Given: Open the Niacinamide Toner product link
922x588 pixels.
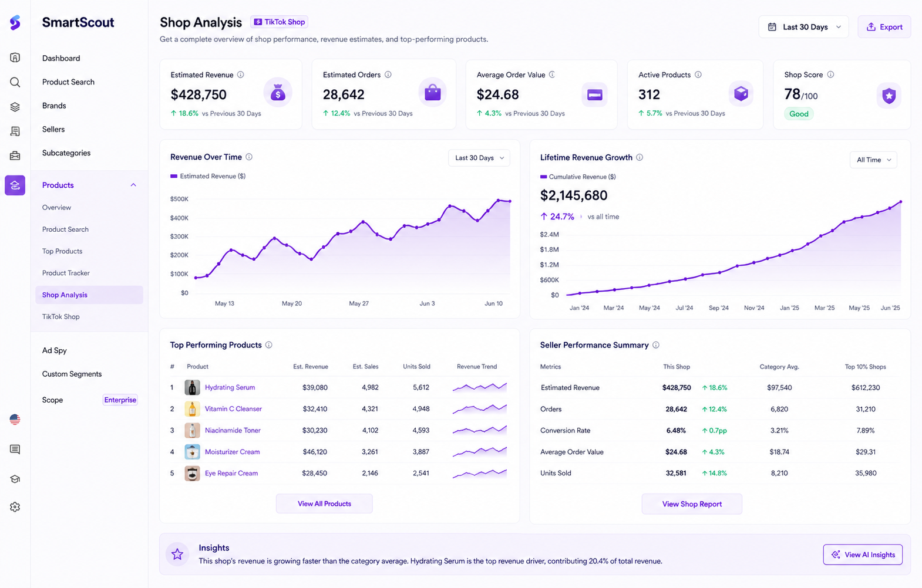Looking at the screenshot, I should [233, 430].
